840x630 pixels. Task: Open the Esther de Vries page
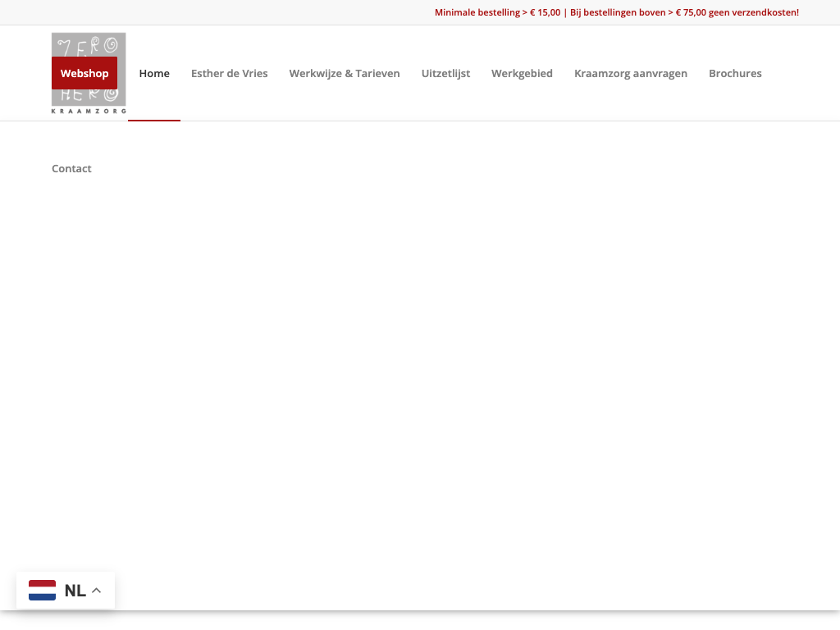[x=229, y=73]
